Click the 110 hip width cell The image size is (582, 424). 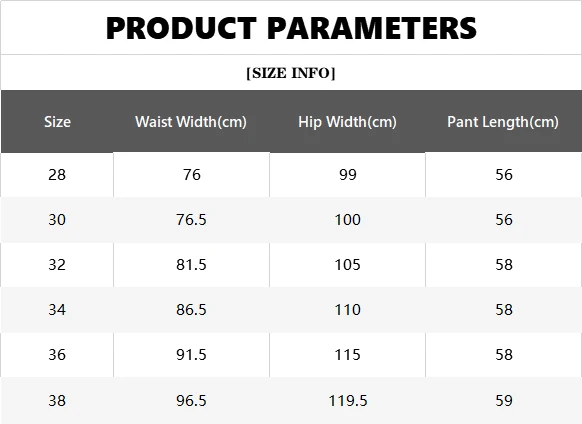(x=348, y=309)
